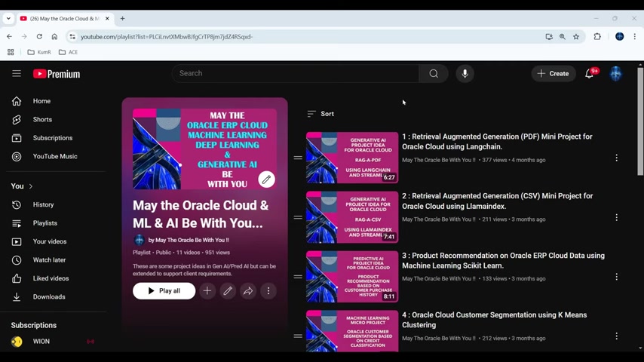The width and height of the screenshot is (644, 362).
Task: Open Chrome three-dot menu
Action: (x=634, y=36)
